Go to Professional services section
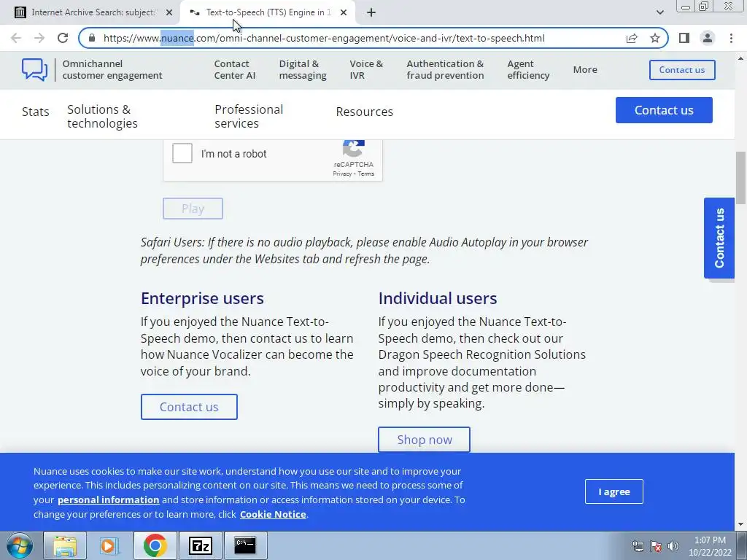 point(249,116)
